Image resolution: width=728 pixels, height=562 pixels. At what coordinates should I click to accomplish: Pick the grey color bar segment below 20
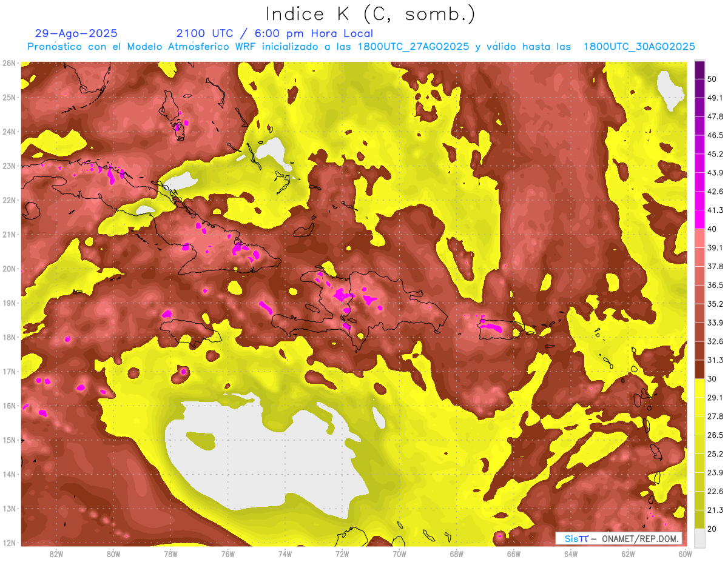point(699,538)
